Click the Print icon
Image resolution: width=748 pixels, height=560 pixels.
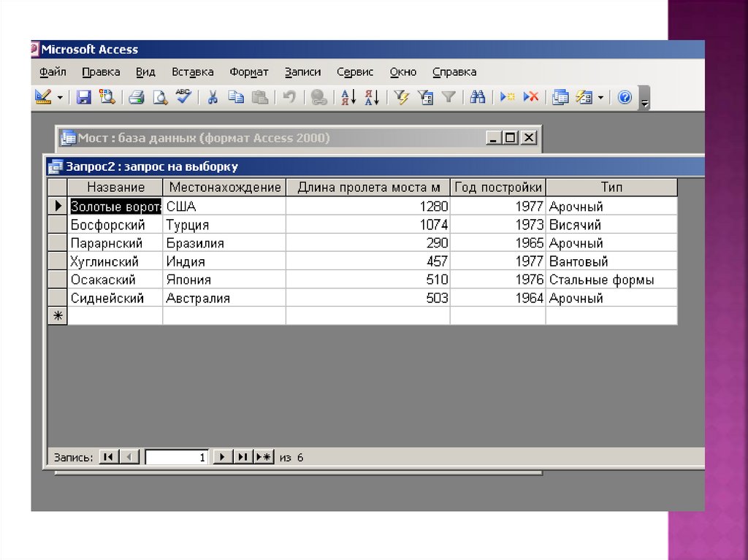[x=137, y=97]
